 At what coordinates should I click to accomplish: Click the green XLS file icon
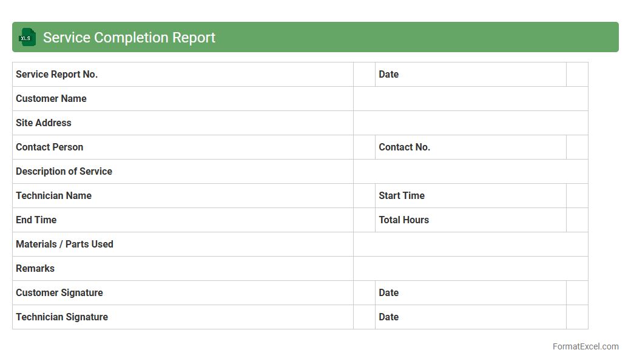27,37
